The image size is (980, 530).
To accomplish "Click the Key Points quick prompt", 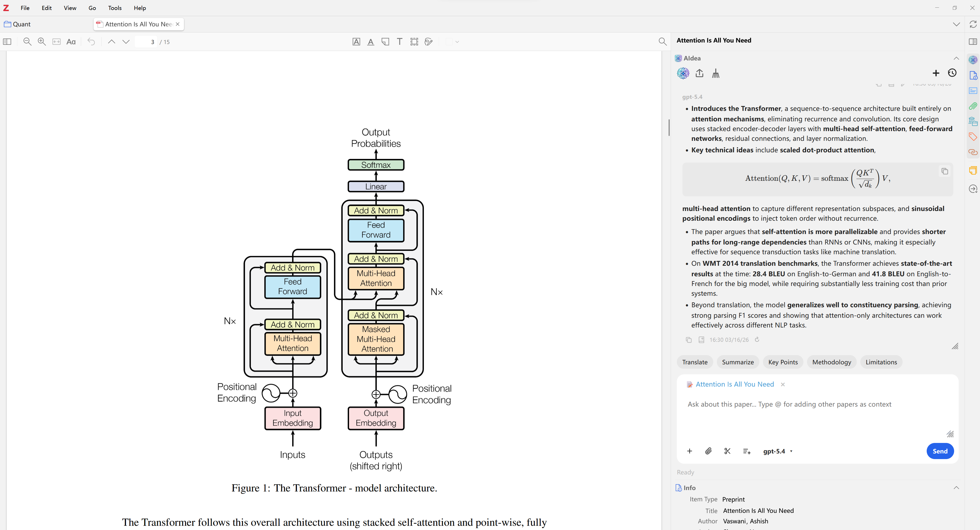I will [783, 362].
